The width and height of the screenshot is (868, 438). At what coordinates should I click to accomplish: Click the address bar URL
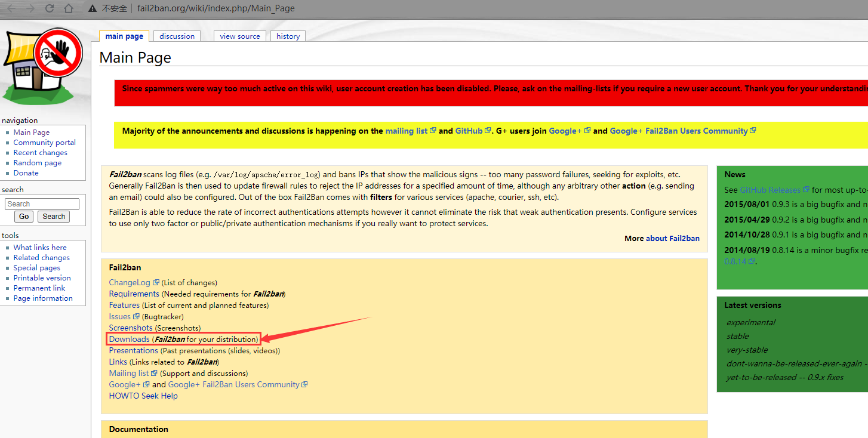pos(215,8)
